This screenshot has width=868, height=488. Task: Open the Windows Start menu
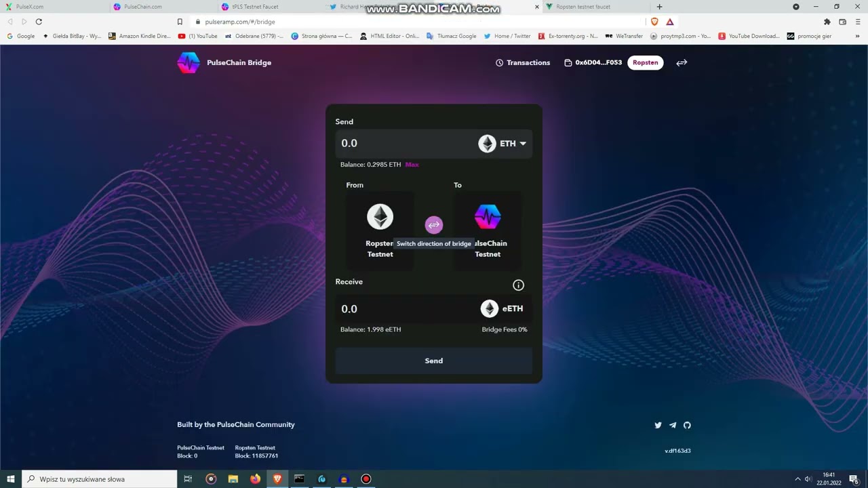pyautogui.click(x=11, y=479)
